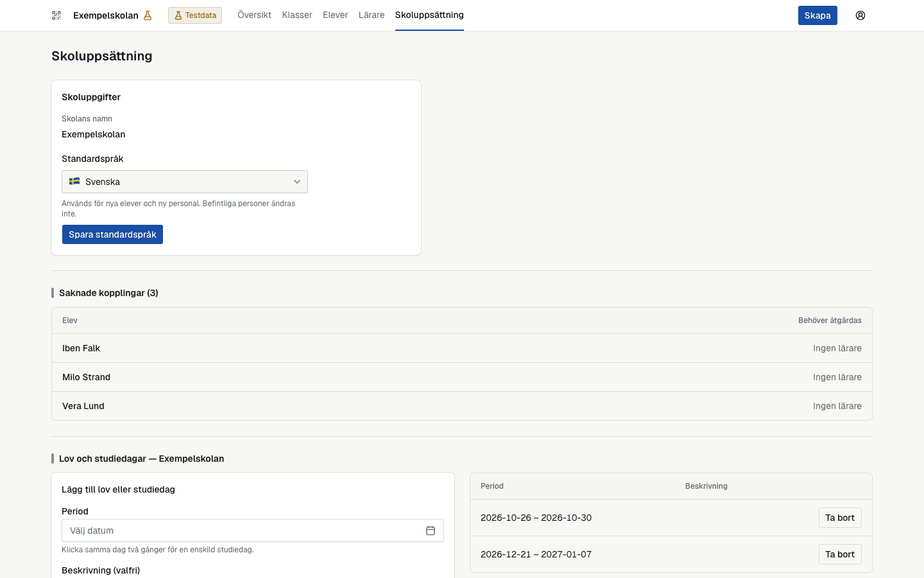Viewport: 924px width, 578px height.
Task: Click the Period column header in holidays table
Action: [492, 486]
